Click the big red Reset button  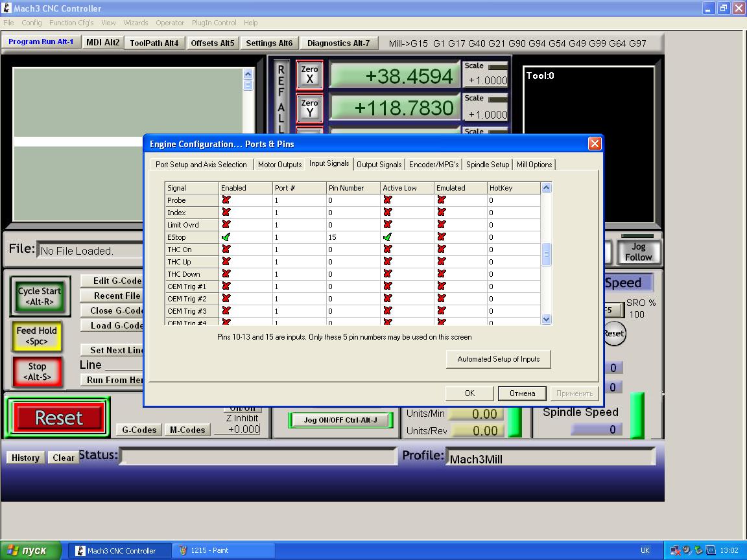tap(58, 417)
